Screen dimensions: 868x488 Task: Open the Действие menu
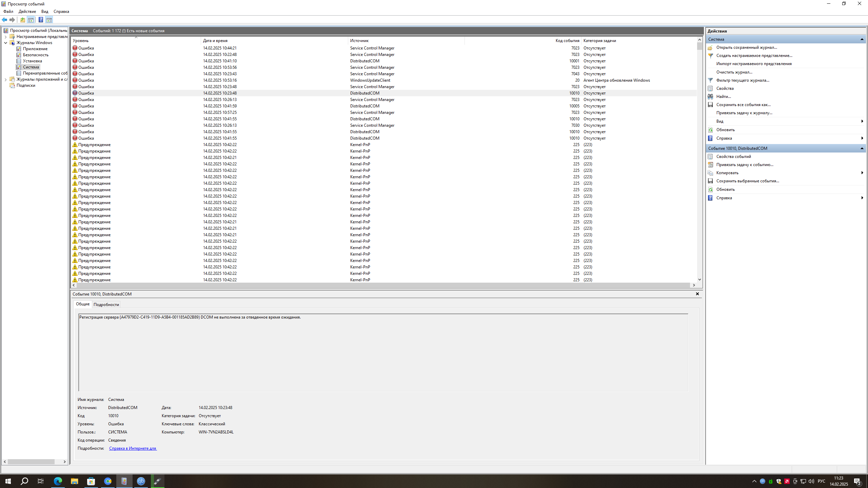27,12
